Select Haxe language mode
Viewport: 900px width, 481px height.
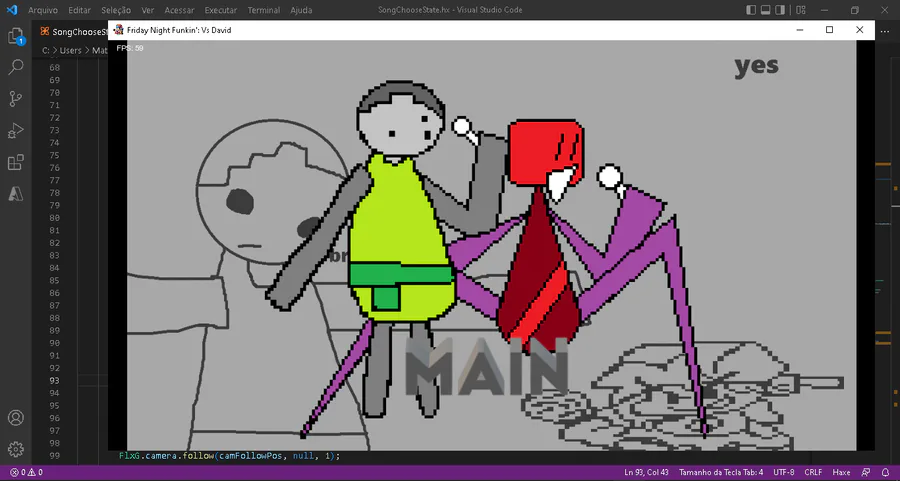click(x=841, y=472)
